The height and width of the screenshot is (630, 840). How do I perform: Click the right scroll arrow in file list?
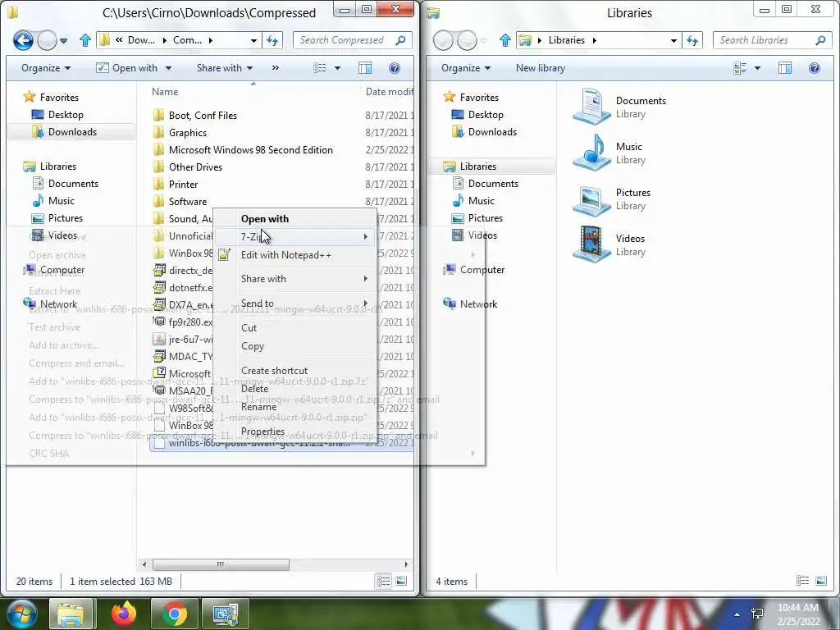click(406, 564)
